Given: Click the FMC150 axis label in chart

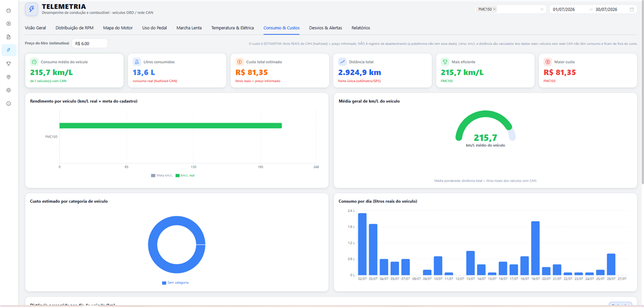Looking at the screenshot, I should pyautogui.click(x=50, y=136).
